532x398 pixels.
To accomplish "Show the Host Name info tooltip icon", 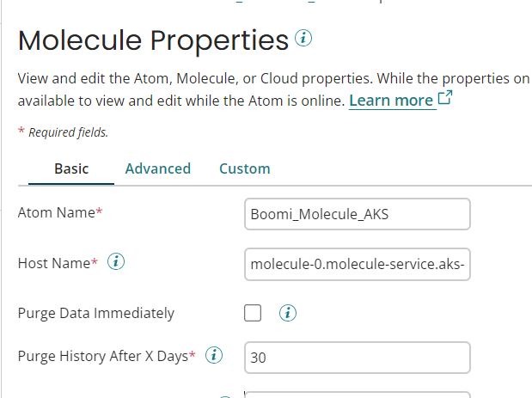I will pyautogui.click(x=116, y=263).
